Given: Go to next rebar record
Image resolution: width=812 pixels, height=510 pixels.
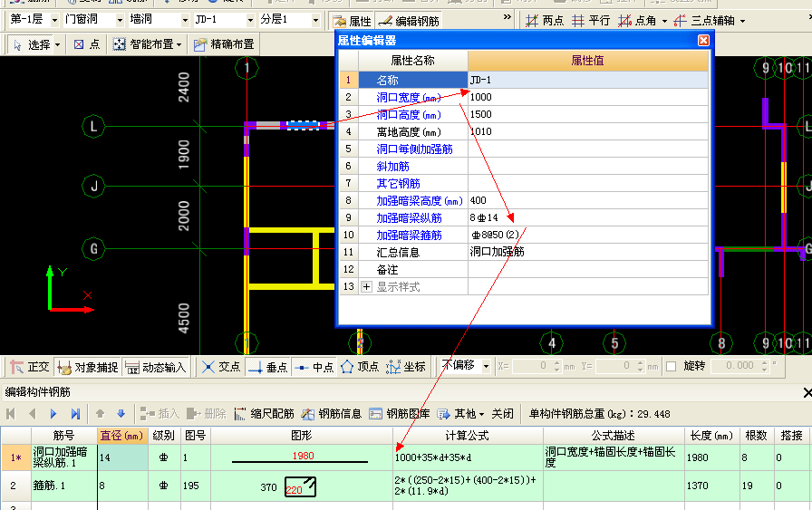Looking at the screenshot, I should click(53, 414).
